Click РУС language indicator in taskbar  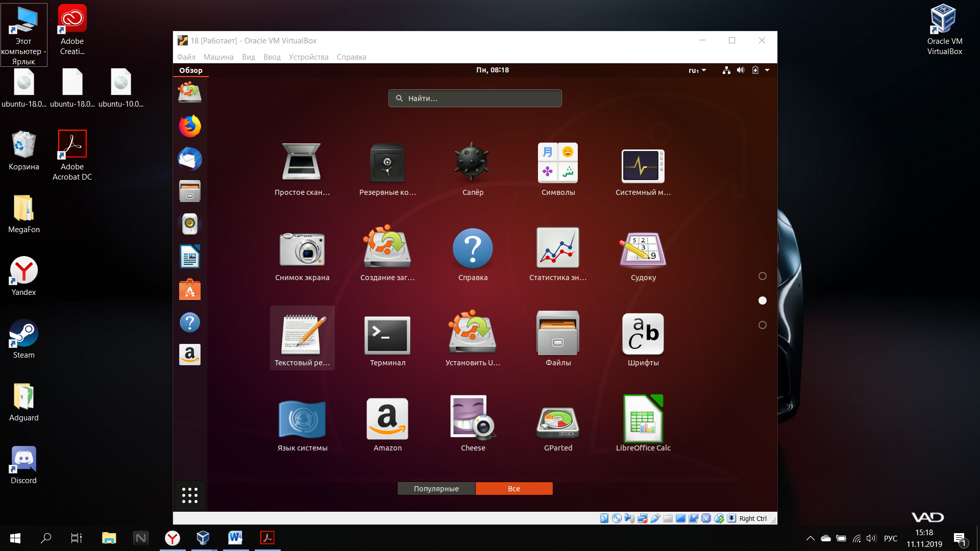coord(891,538)
